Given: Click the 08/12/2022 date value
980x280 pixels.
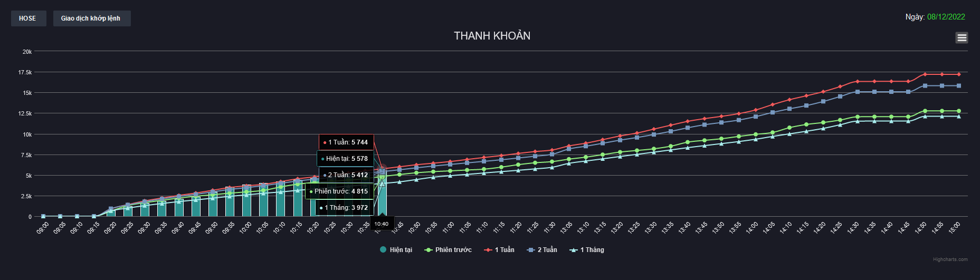Looking at the screenshot, I should click(946, 17).
